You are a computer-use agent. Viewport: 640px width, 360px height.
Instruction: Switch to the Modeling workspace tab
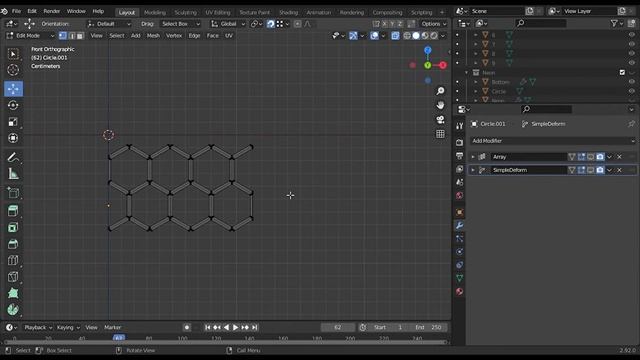tap(155, 12)
